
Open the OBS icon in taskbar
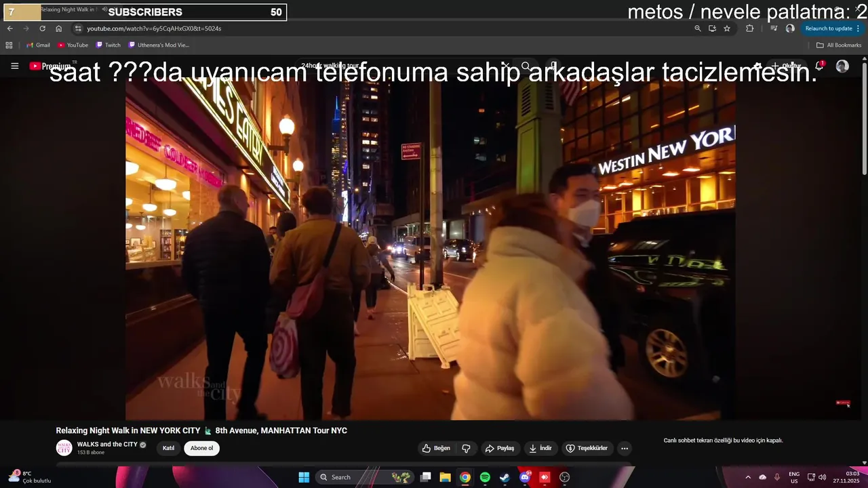(564, 477)
